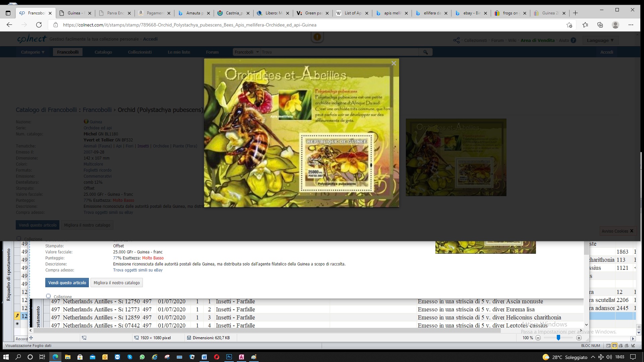This screenshot has height=362, width=644.
Task: Toggle the lower Collezione checkbox
Action: (48, 296)
